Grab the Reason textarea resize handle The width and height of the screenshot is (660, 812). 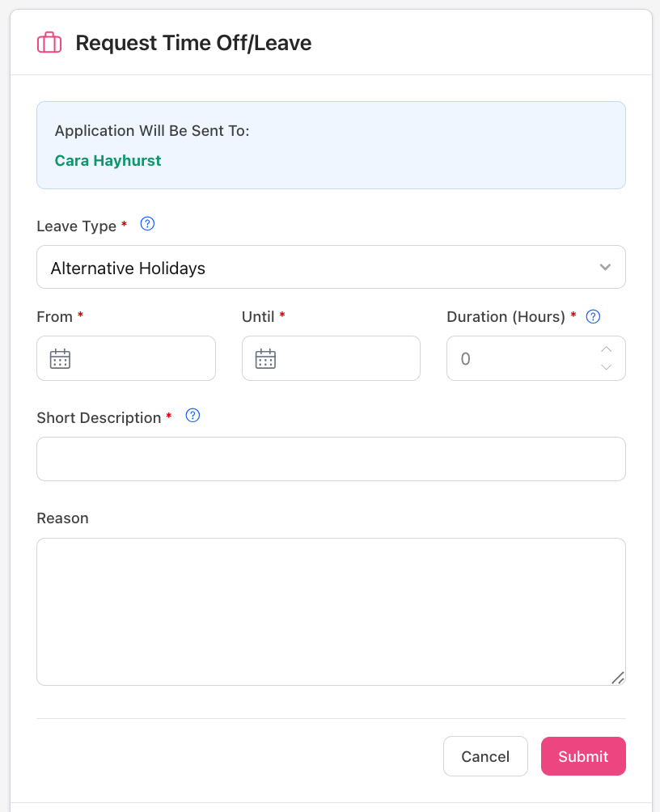(x=618, y=678)
